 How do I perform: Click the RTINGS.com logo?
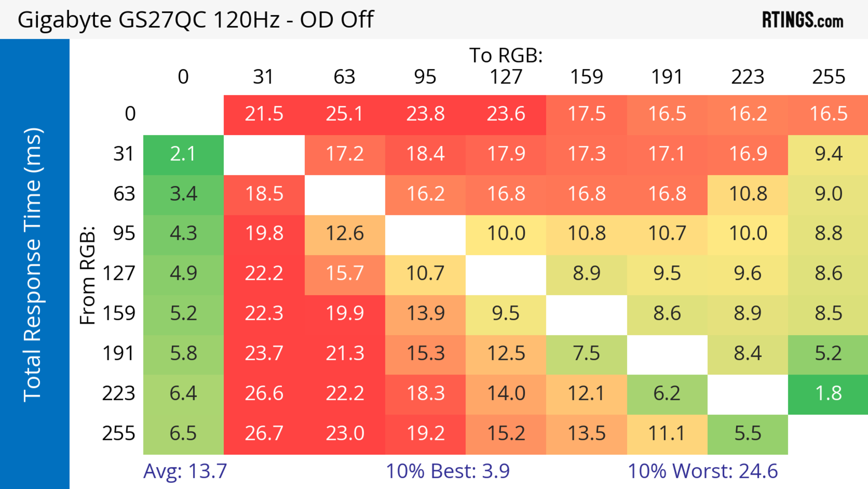pos(802,20)
